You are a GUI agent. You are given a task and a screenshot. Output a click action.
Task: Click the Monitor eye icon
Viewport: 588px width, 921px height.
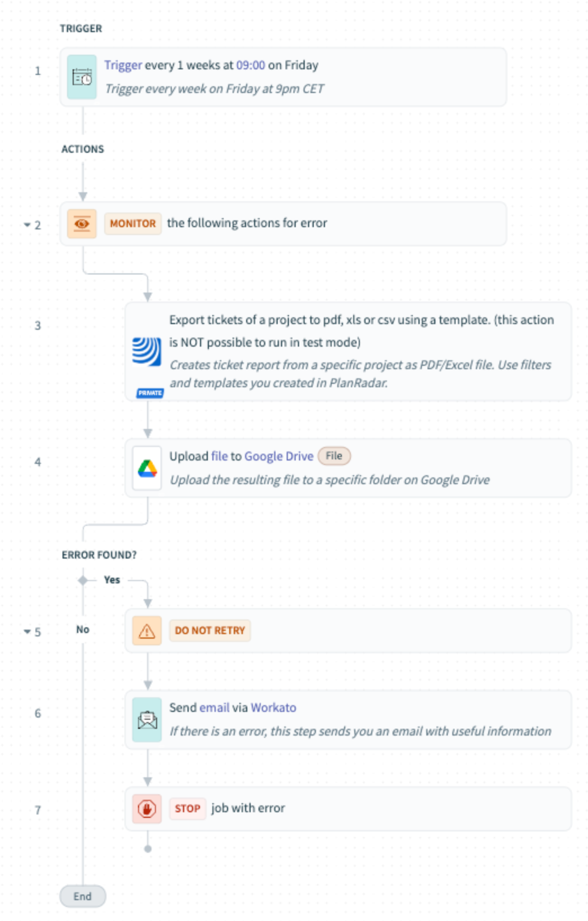coord(82,224)
